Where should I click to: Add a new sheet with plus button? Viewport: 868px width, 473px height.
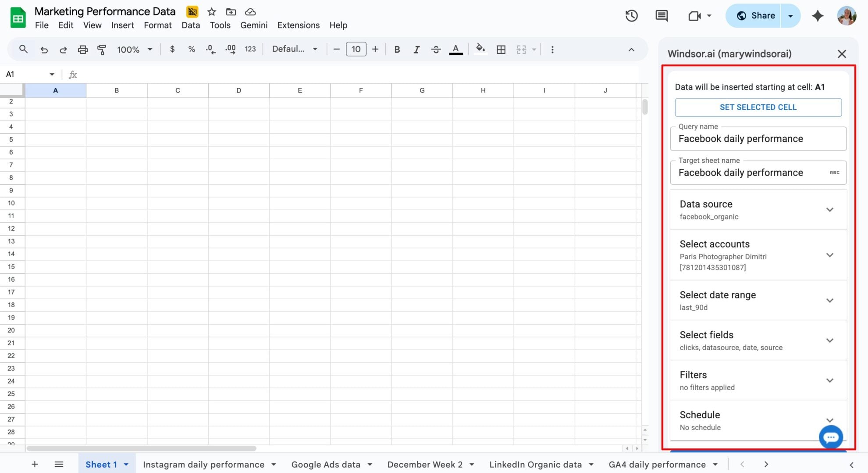tap(35, 464)
